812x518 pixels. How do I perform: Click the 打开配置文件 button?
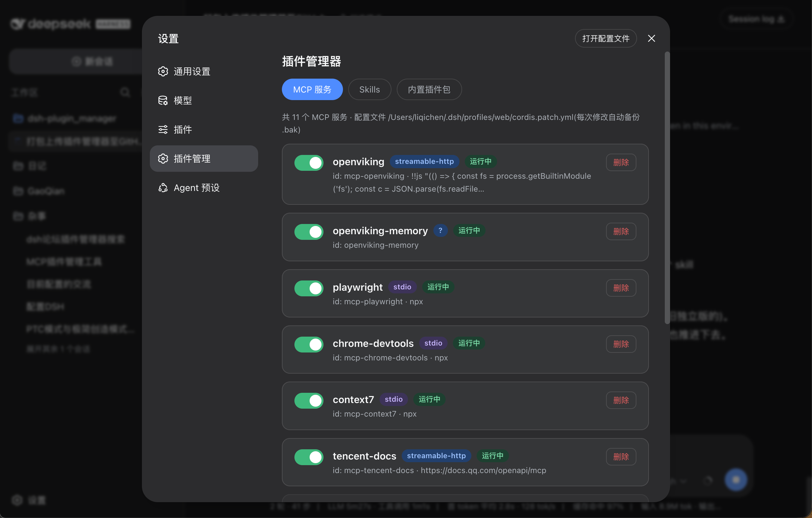pos(606,38)
